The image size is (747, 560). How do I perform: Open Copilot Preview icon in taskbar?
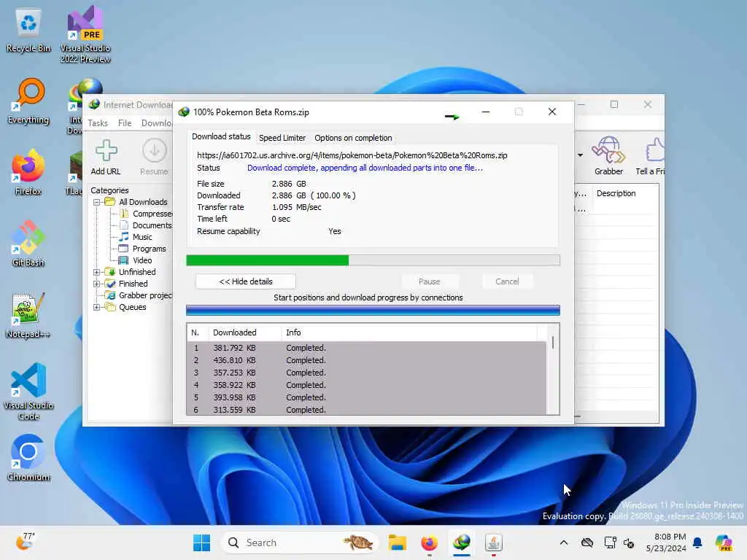coord(724,542)
